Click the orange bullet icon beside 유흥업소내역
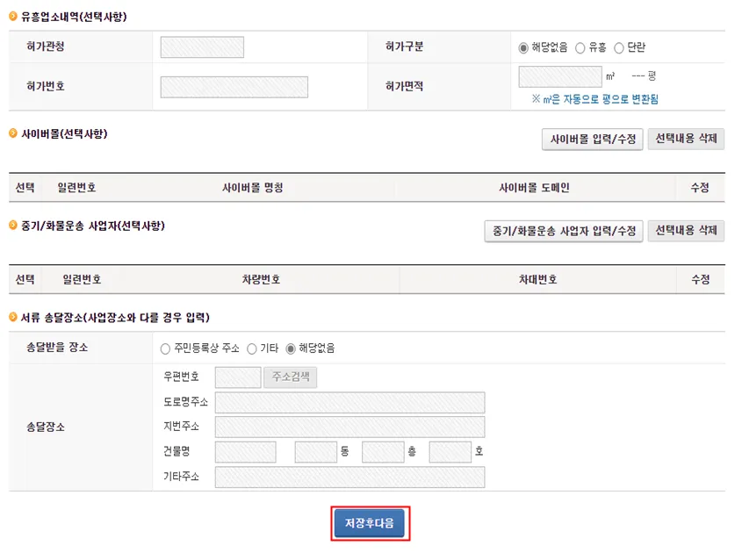 click(13, 17)
